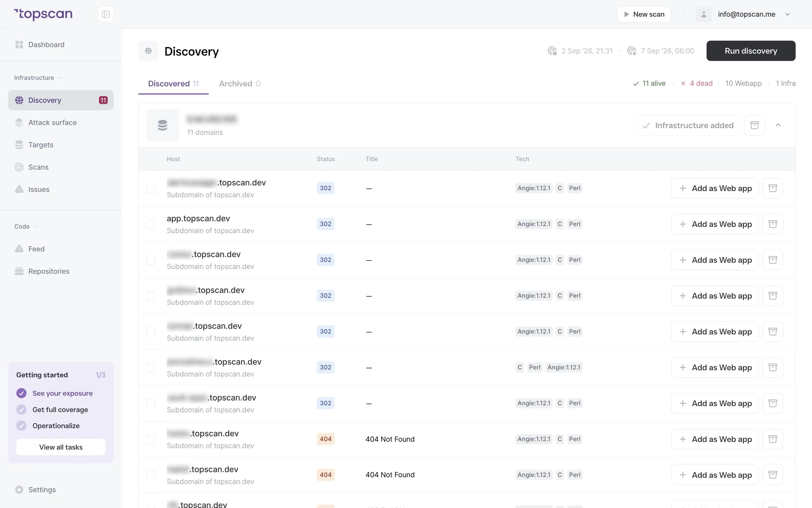Check the box for app.topscan.dev
Screen dimensions: 812x508
click(151, 224)
